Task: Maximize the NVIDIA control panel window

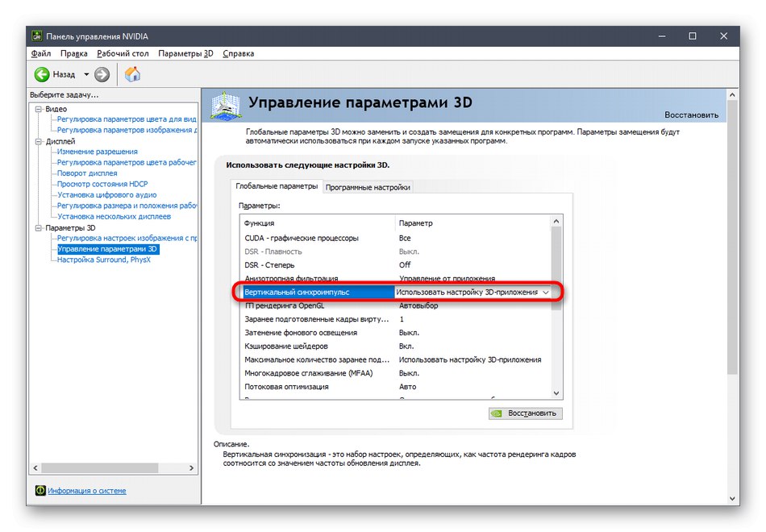Action: 693,36
